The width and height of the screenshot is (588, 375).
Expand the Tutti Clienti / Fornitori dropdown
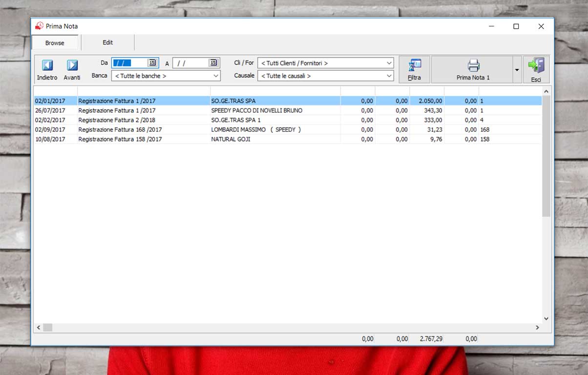[x=389, y=63]
